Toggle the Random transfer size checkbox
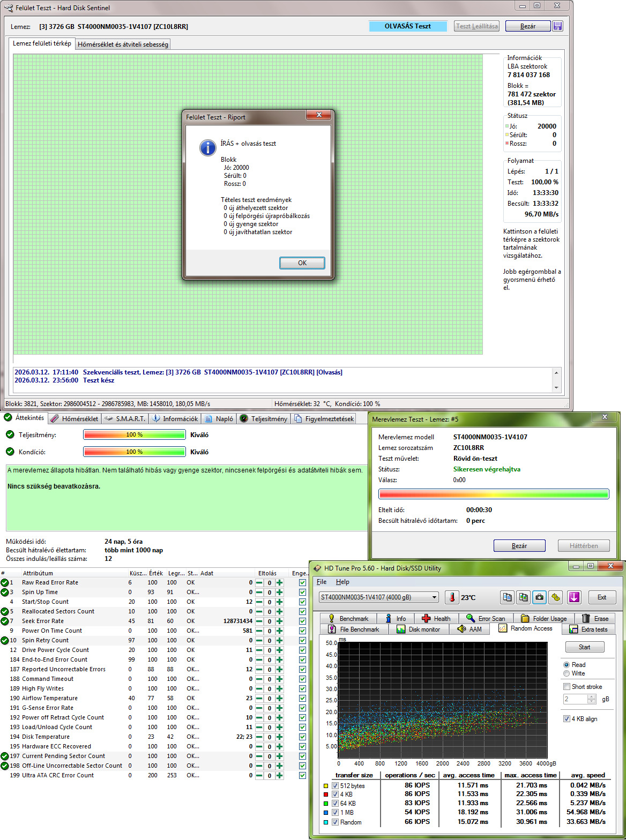 click(335, 822)
